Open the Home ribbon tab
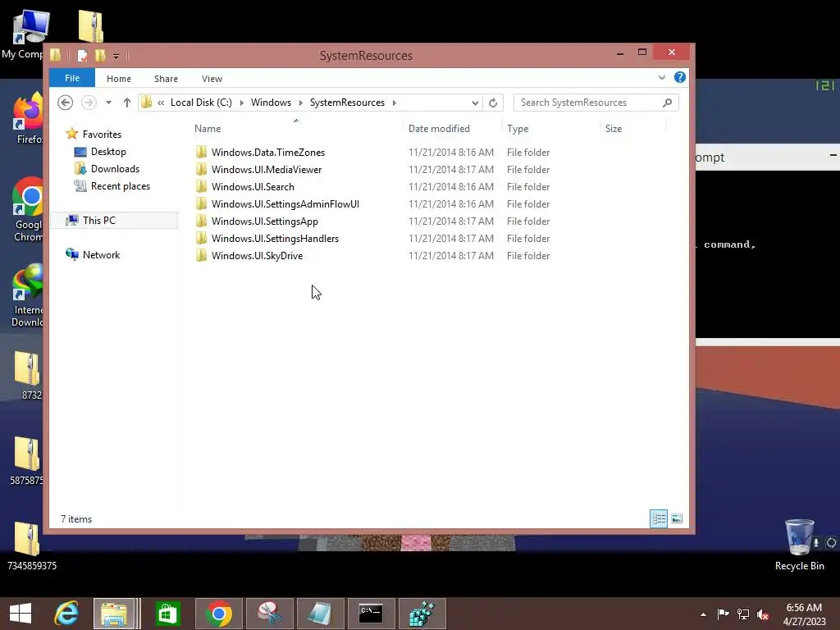This screenshot has height=630, width=840. point(118,79)
